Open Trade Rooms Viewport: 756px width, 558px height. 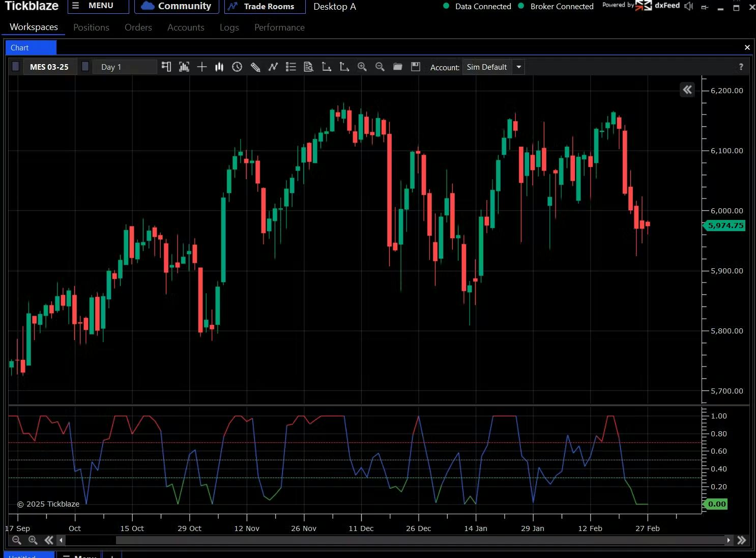265,6
